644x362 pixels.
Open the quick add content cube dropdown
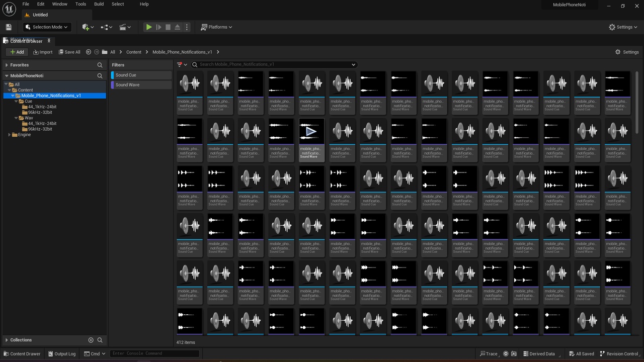pos(88,27)
